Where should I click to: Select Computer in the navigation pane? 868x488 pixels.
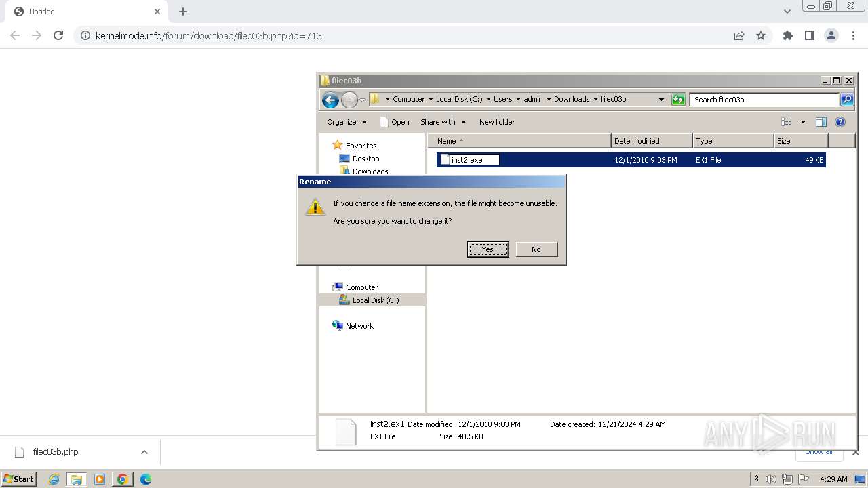[361, 287]
